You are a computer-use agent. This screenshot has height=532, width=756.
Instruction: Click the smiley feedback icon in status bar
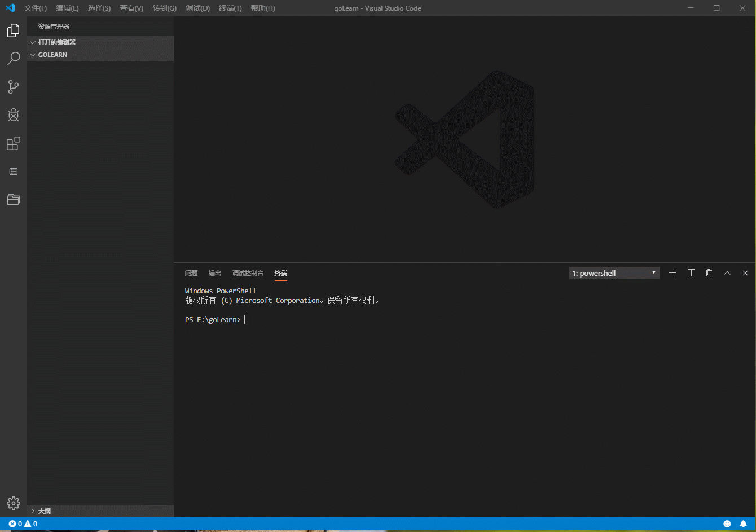click(727, 524)
